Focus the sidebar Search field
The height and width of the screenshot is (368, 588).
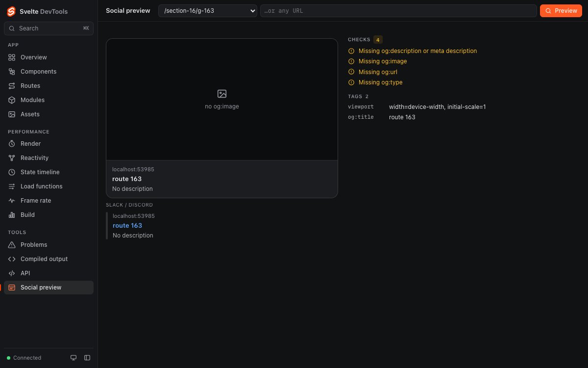[x=49, y=28]
